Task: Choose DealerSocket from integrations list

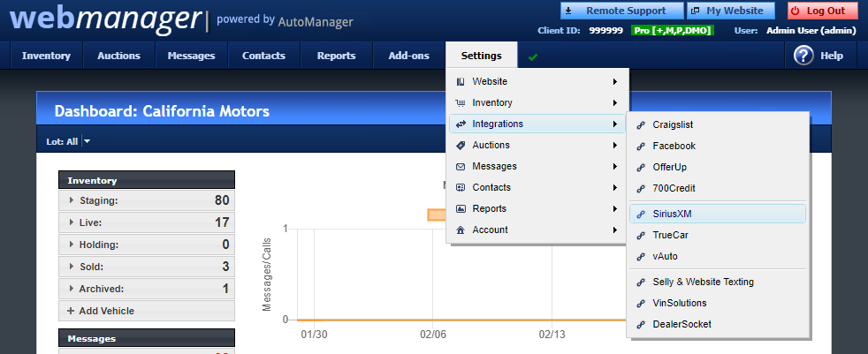Action: click(718, 325)
